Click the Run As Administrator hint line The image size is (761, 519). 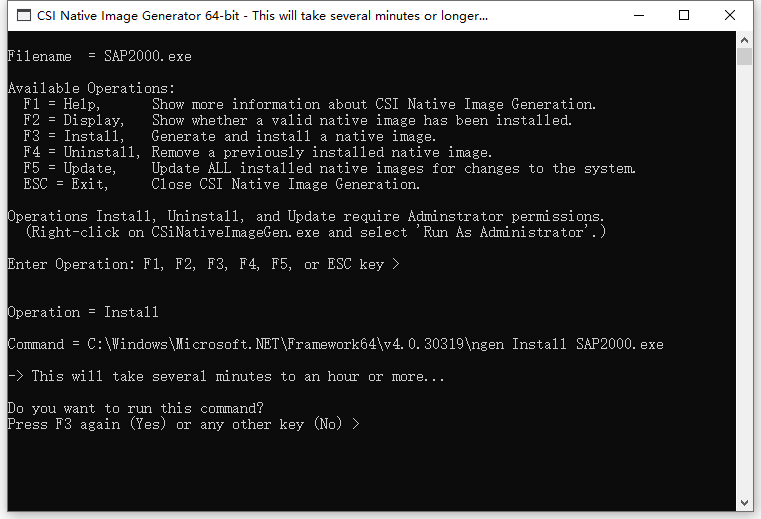point(315,232)
